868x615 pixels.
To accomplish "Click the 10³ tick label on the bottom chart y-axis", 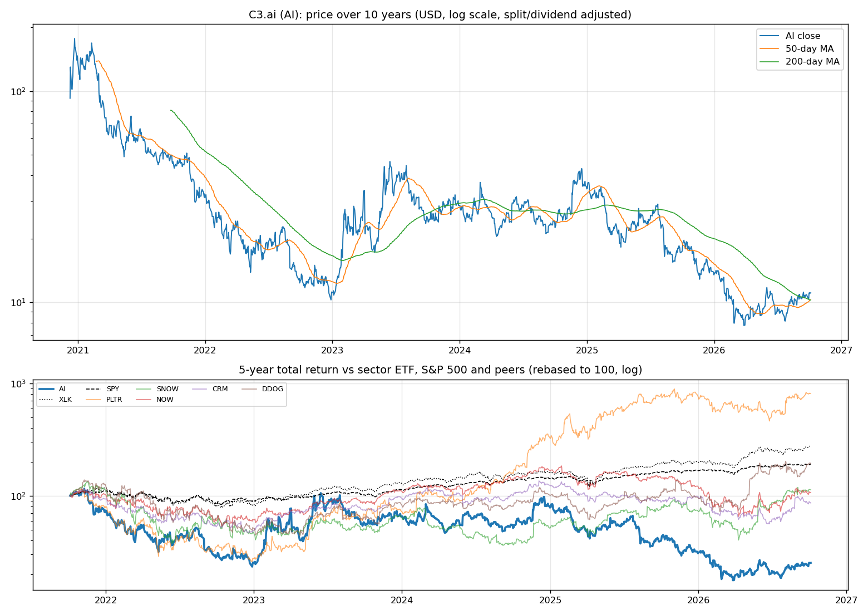I will (19, 384).
